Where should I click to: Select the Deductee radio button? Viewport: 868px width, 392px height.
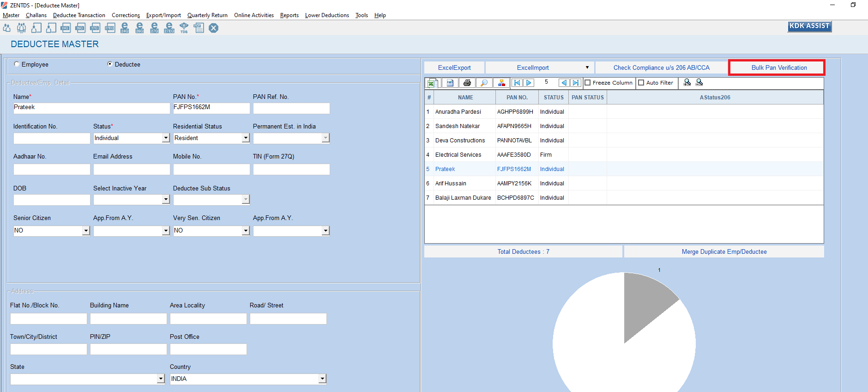pyautogui.click(x=110, y=64)
